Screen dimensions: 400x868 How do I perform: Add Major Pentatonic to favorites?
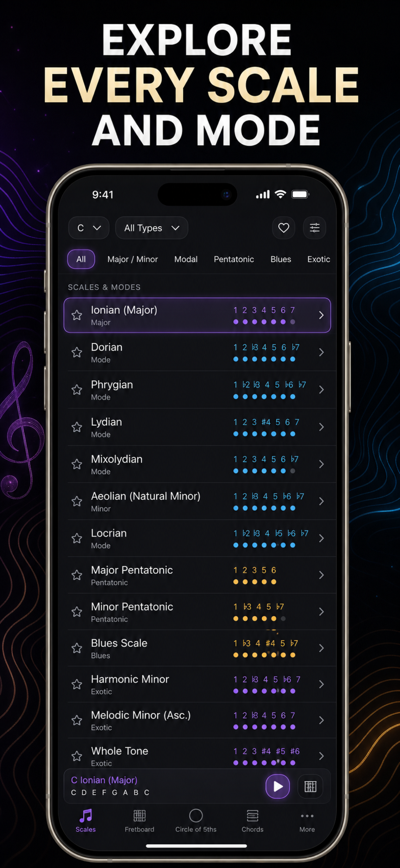(77, 575)
